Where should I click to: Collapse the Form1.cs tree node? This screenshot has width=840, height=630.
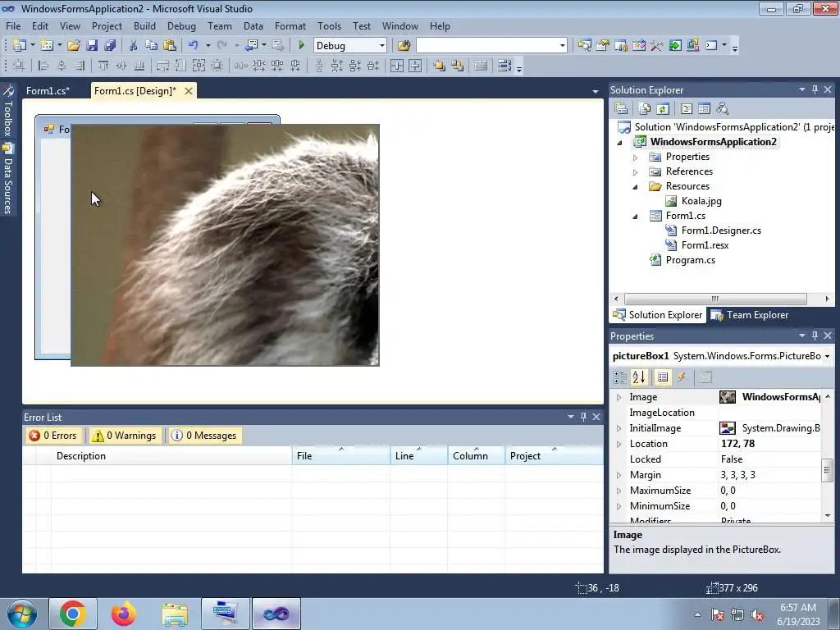636,217
